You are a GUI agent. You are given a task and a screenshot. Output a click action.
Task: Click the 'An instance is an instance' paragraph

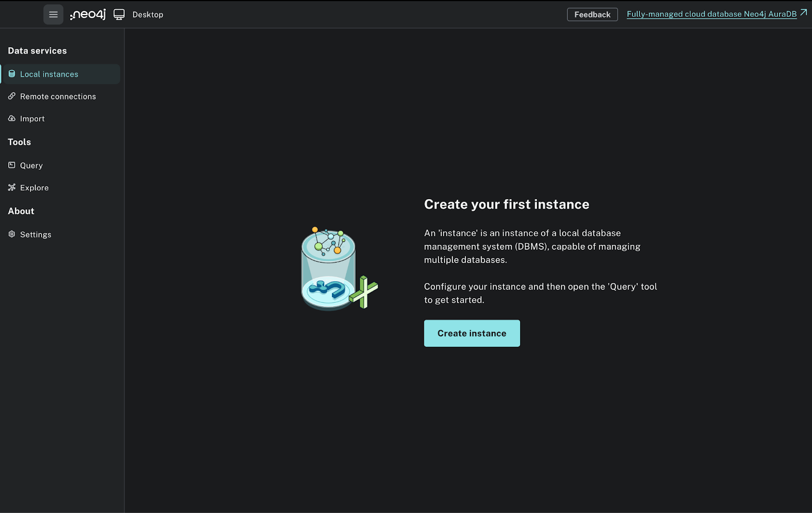click(x=532, y=246)
